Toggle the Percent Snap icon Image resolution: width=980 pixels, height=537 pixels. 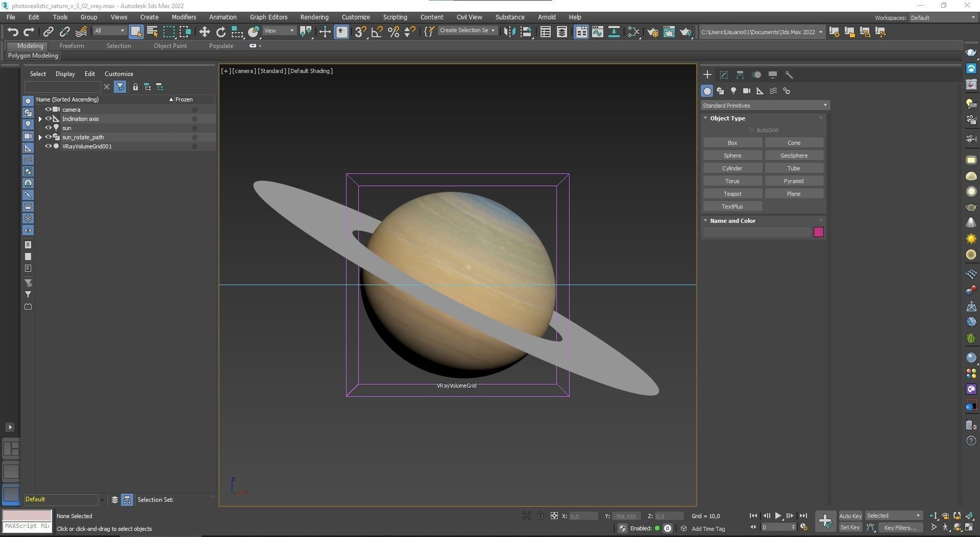pos(394,32)
